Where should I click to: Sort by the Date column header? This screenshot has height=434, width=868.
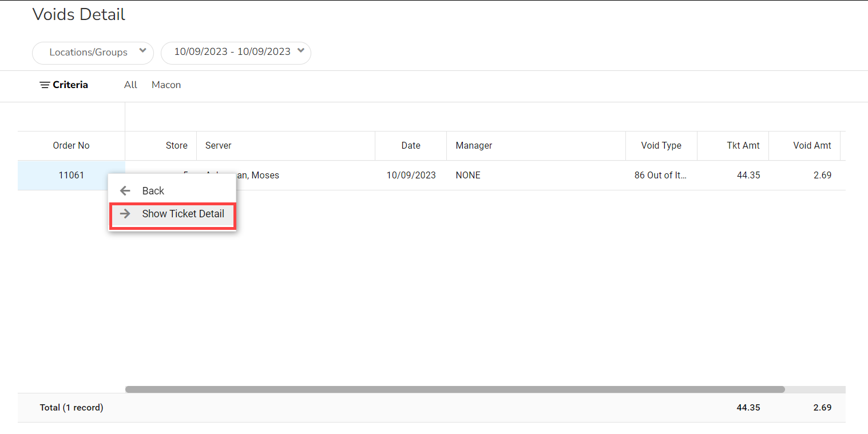(x=410, y=146)
